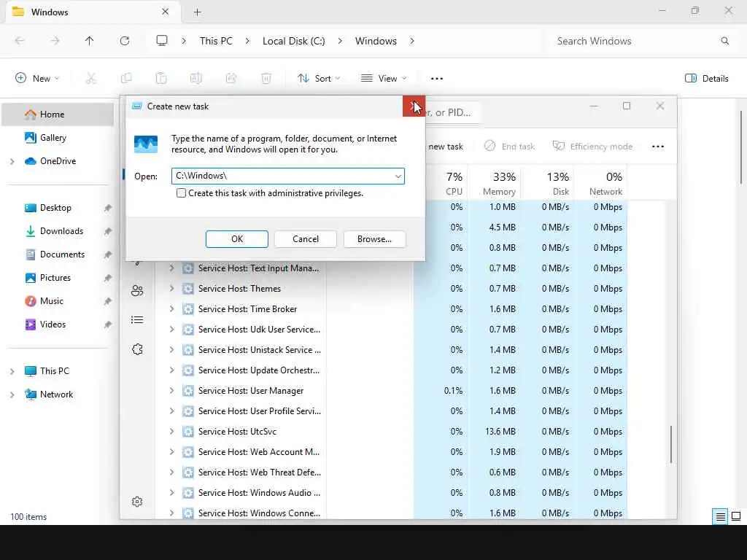The width and height of the screenshot is (747, 560).
Task: Open Task Manager Users page icon
Action: tap(137, 290)
